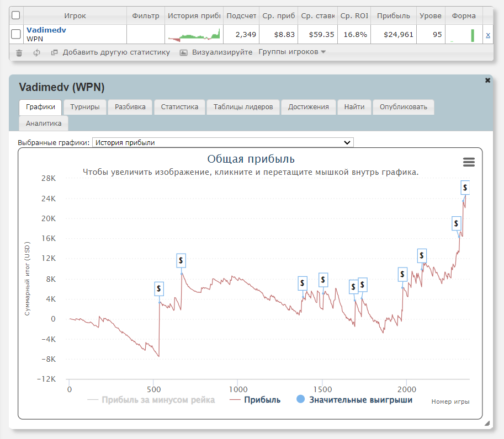
Task: Switch to the Турниры tab
Action: 85,107
